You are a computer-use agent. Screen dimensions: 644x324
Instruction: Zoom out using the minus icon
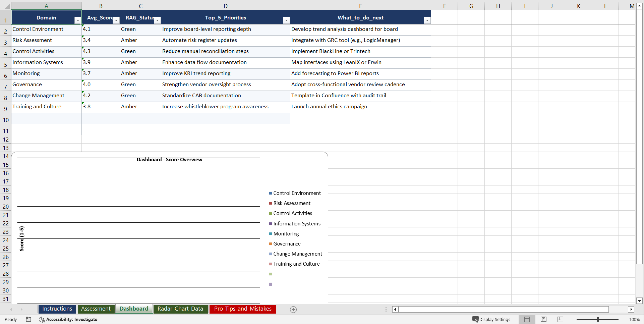(573, 319)
